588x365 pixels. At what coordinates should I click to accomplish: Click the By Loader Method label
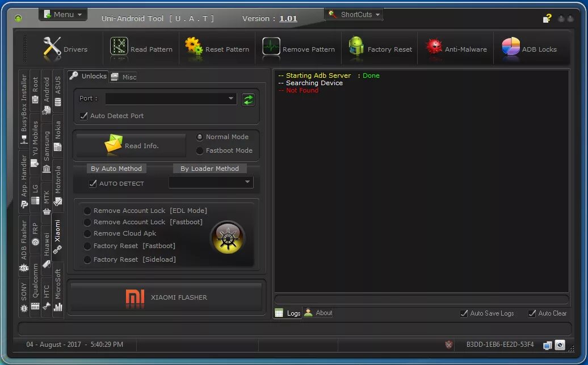tap(209, 169)
